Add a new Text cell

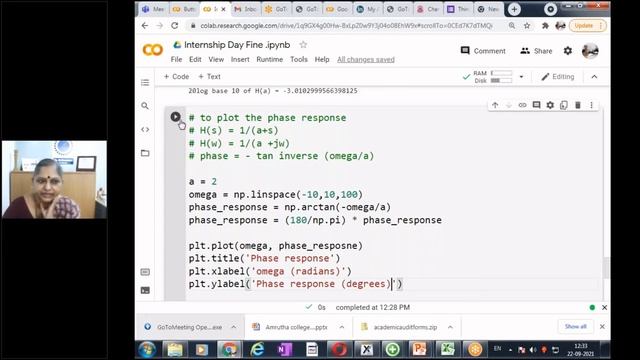pyautogui.click(x=209, y=77)
